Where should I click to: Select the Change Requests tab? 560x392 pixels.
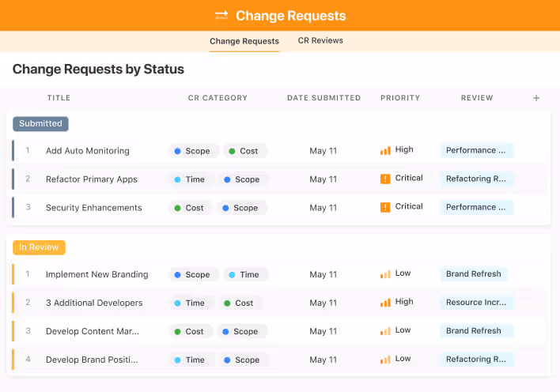click(x=244, y=41)
